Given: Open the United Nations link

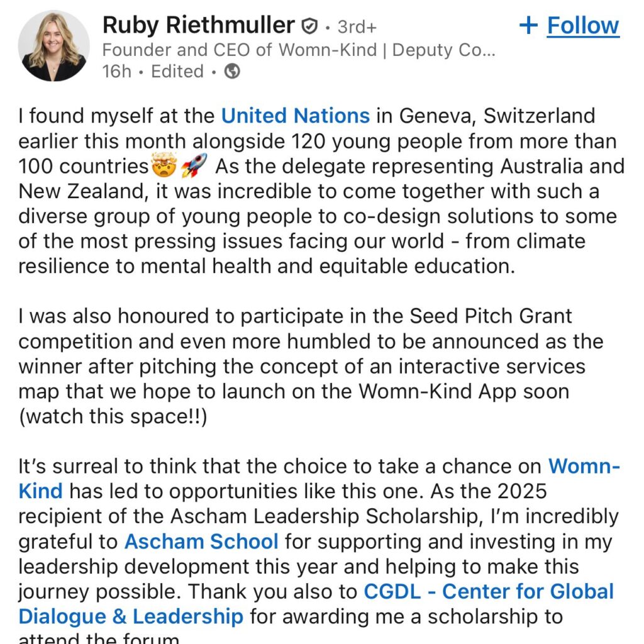Looking at the screenshot, I should [296, 116].
